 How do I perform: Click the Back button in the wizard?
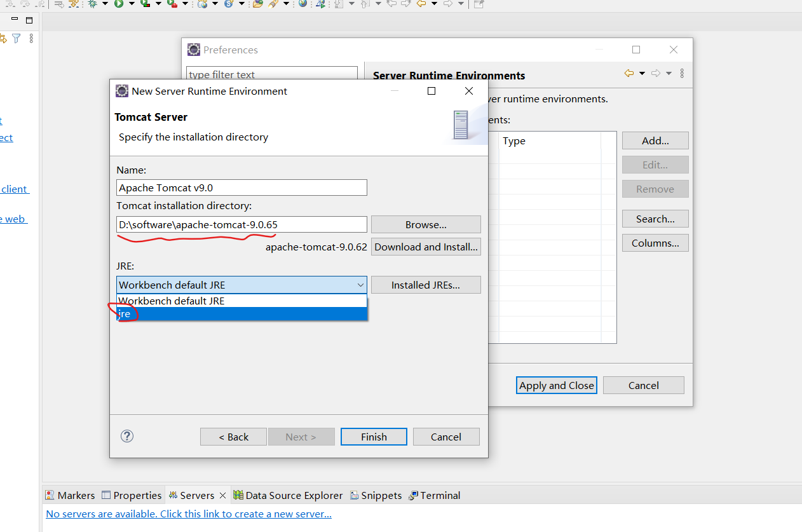point(234,437)
